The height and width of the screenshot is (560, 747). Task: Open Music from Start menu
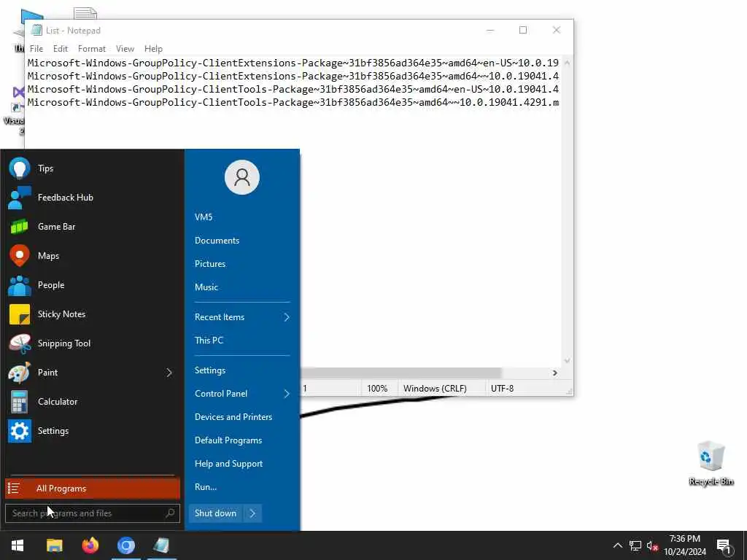(x=206, y=287)
